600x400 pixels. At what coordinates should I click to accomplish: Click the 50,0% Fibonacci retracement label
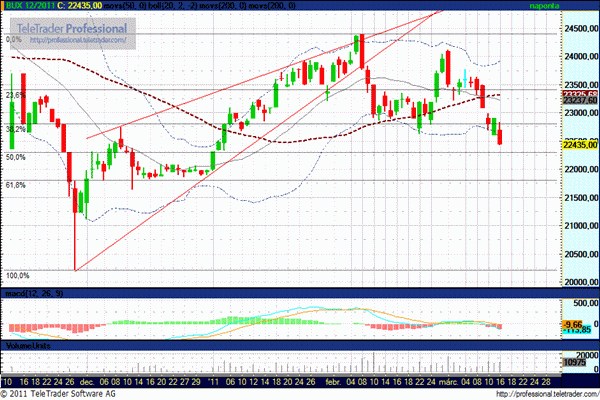(x=15, y=157)
